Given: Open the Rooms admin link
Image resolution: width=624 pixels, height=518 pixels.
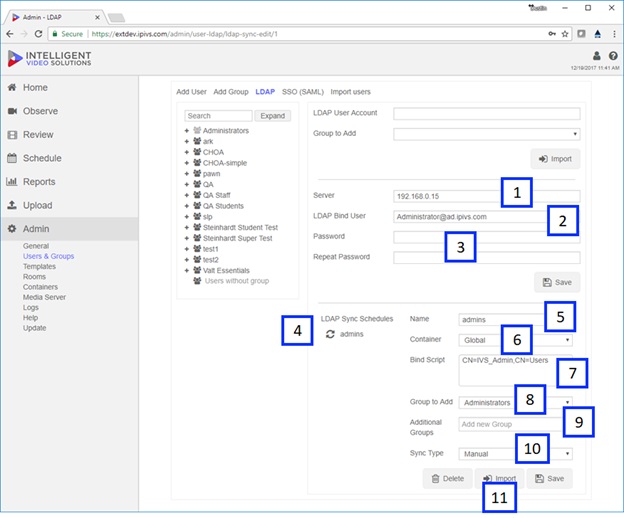Looking at the screenshot, I should (x=34, y=277).
